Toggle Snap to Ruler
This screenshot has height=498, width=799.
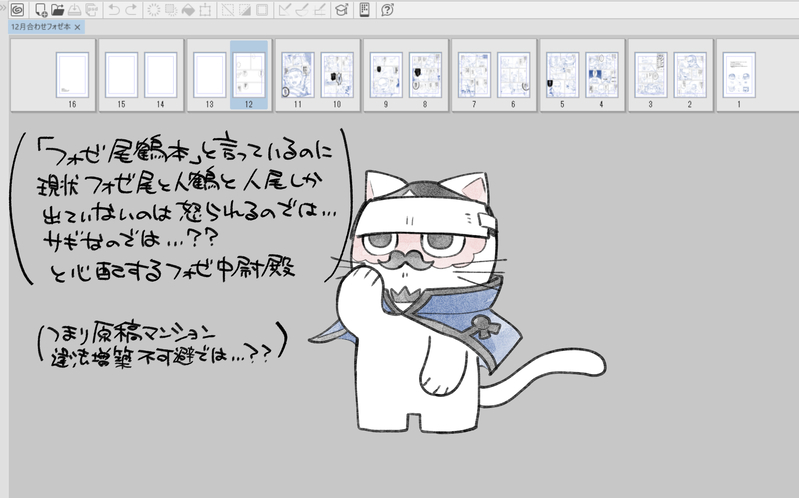[x=284, y=10]
